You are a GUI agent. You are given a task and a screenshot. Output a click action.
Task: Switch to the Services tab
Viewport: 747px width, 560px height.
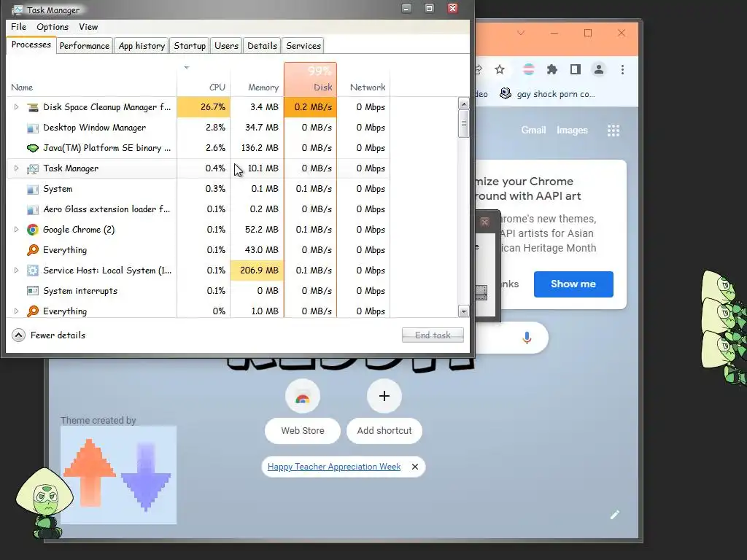click(x=303, y=46)
